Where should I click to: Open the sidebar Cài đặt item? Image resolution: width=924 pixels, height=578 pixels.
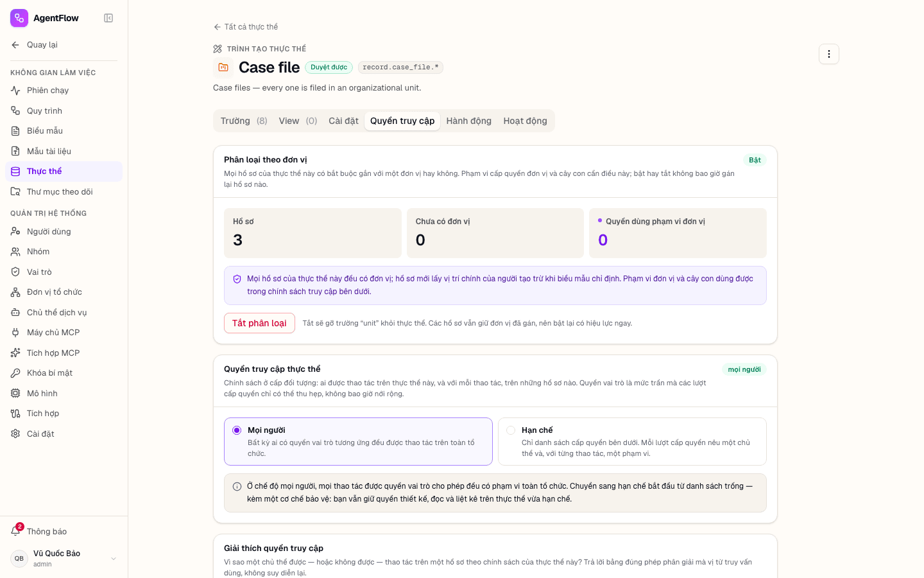pyautogui.click(x=64, y=433)
